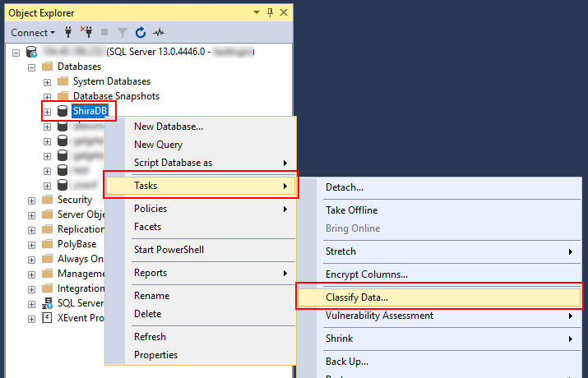Click the pin auto-hide icon of Object Explorer
The height and width of the screenshot is (378, 588).
271,13
